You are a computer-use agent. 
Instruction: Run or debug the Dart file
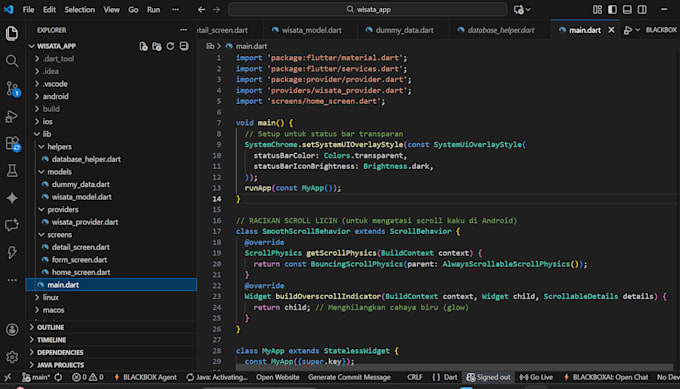[628, 30]
